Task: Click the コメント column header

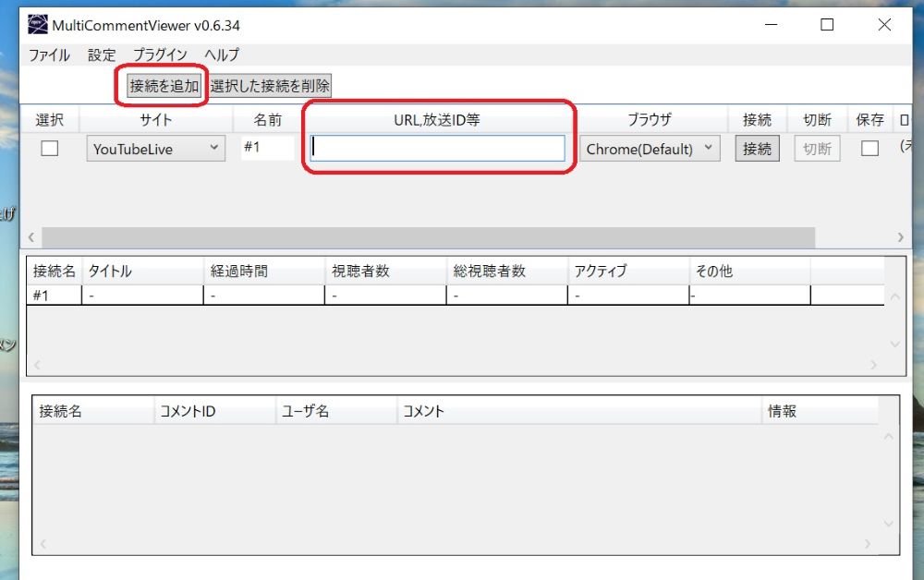Action: click(x=578, y=411)
